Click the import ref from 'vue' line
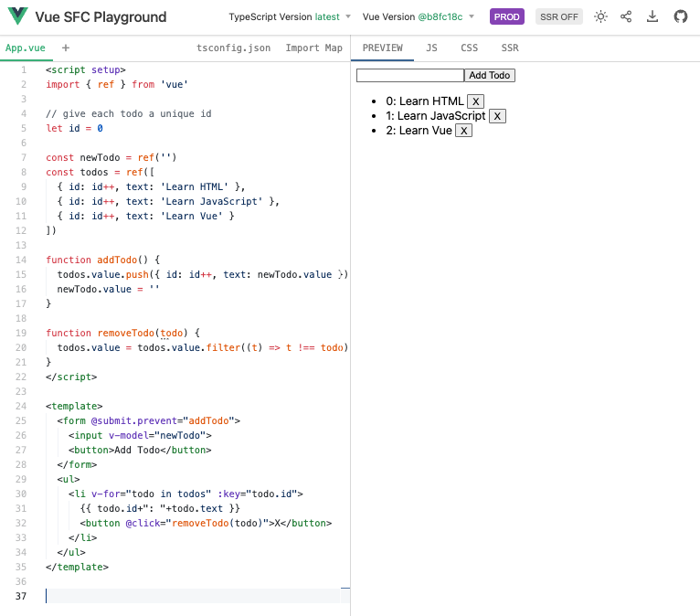Screen dimensions: 700x616 click(x=117, y=84)
